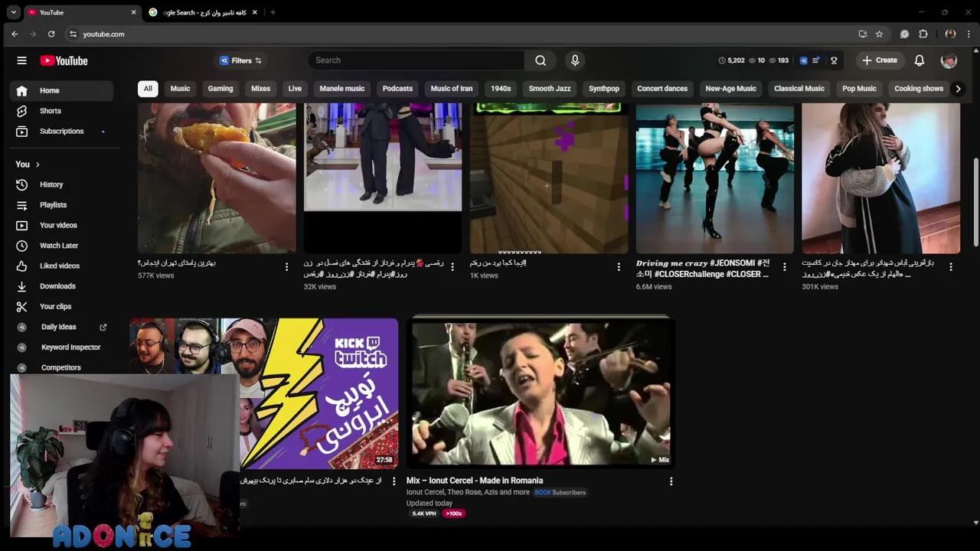
Task: Switch to Google Search browser tab
Action: point(204,12)
